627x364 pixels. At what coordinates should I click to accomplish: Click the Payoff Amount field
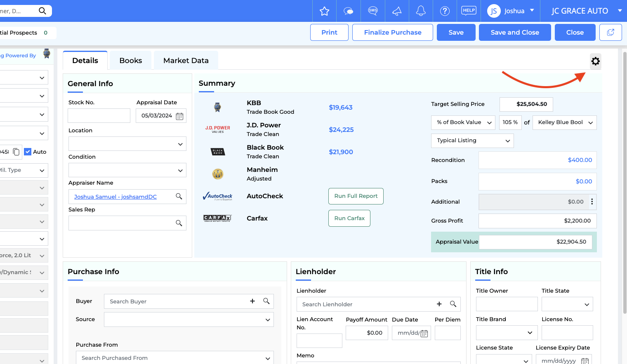[367, 333]
